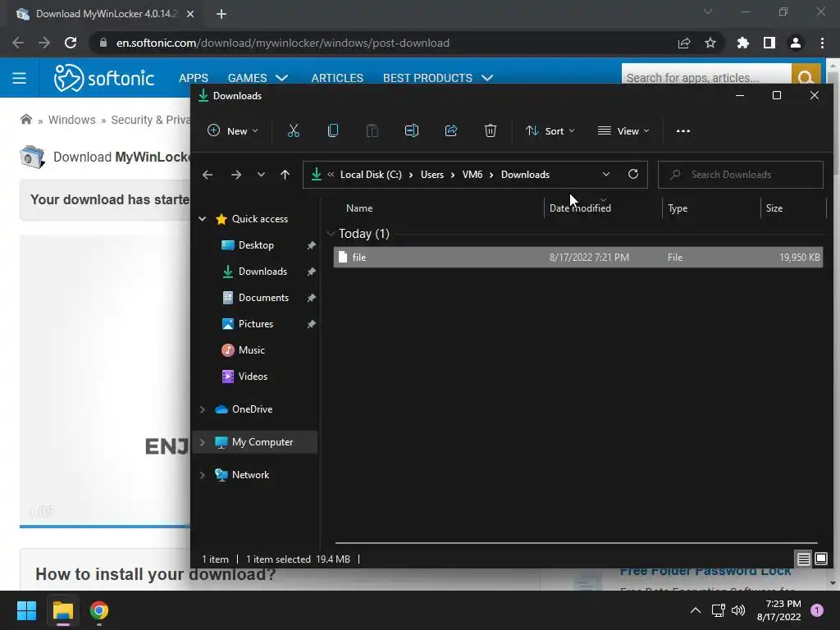Image resolution: width=840 pixels, height=630 pixels.
Task: Switch to details view icon in status bar
Action: [x=803, y=559]
